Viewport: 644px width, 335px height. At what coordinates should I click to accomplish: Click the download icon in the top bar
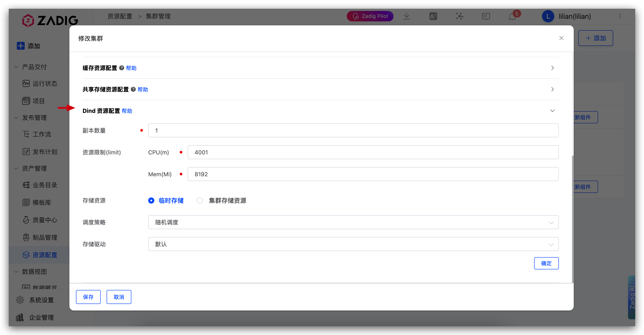(406, 16)
